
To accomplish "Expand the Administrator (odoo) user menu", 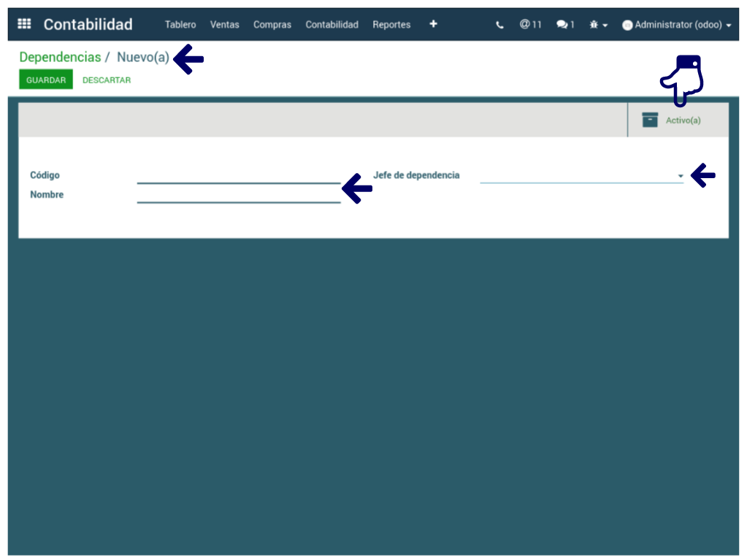I will [x=676, y=25].
